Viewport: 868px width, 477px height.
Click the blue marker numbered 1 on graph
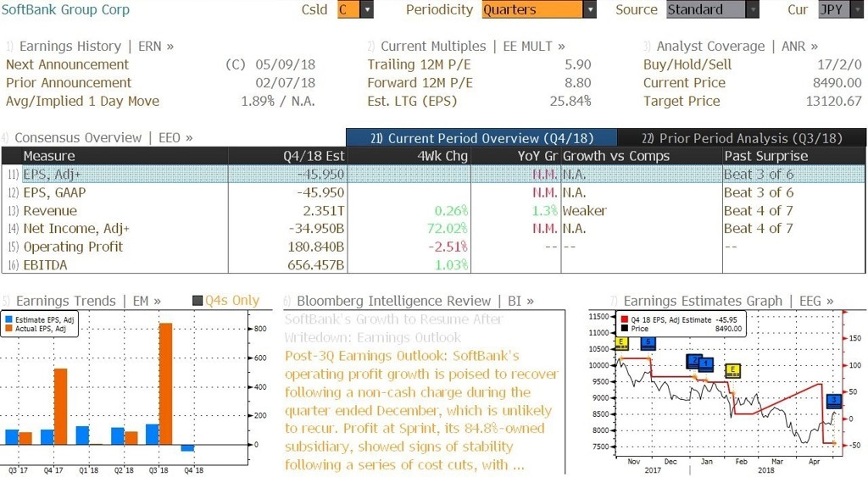pos(705,364)
